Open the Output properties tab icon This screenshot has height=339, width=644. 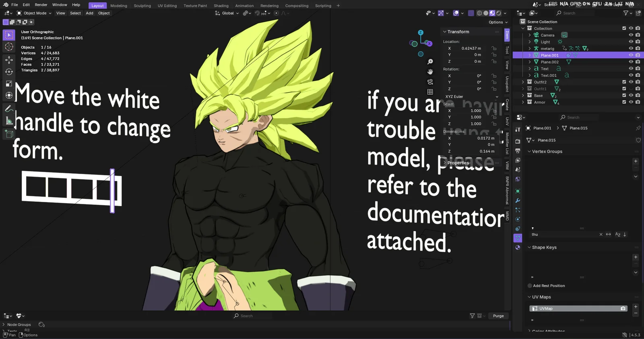[518, 150]
